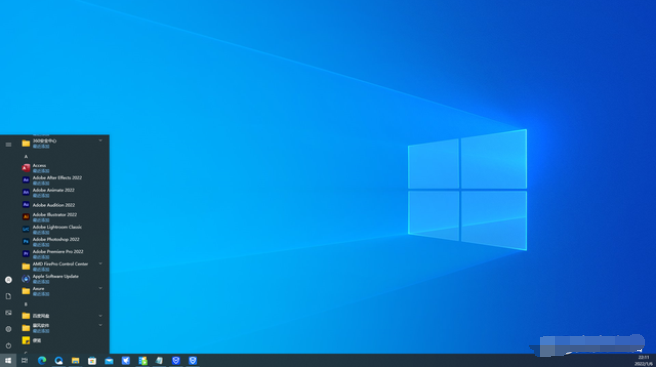
Task: Open File Explorer from the taskbar
Action: click(x=75, y=360)
